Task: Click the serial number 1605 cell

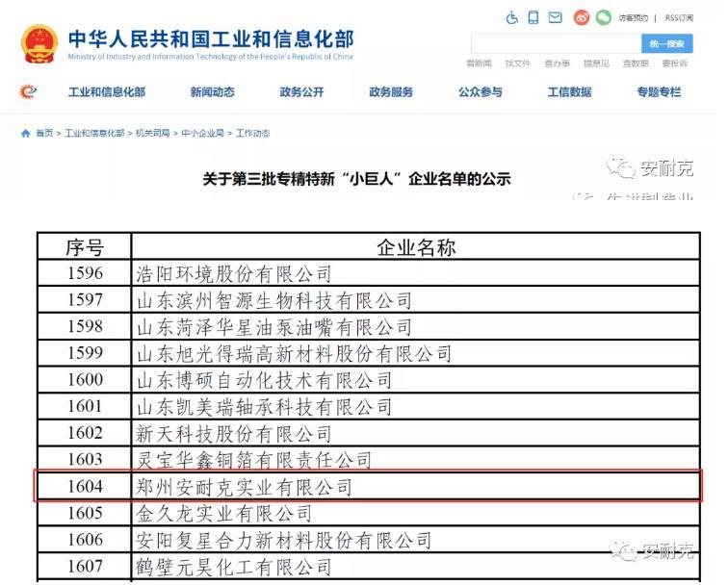Action: [85, 513]
